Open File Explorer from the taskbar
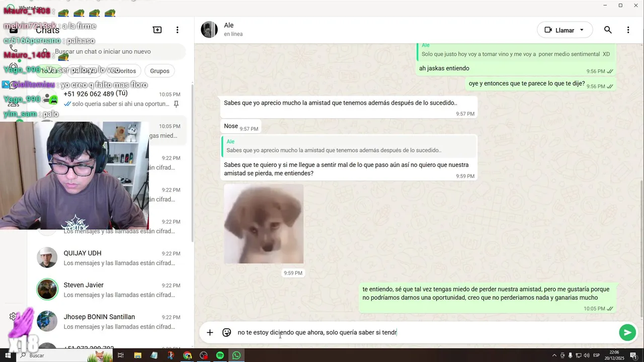Viewport: 644px width, 362px height. coord(137,355)
